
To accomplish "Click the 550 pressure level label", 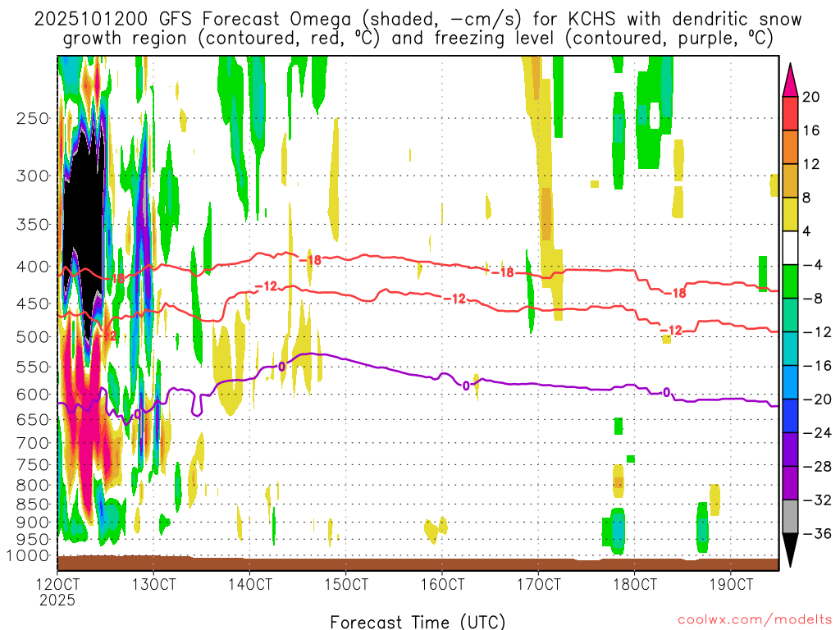I will pos(33,367).
